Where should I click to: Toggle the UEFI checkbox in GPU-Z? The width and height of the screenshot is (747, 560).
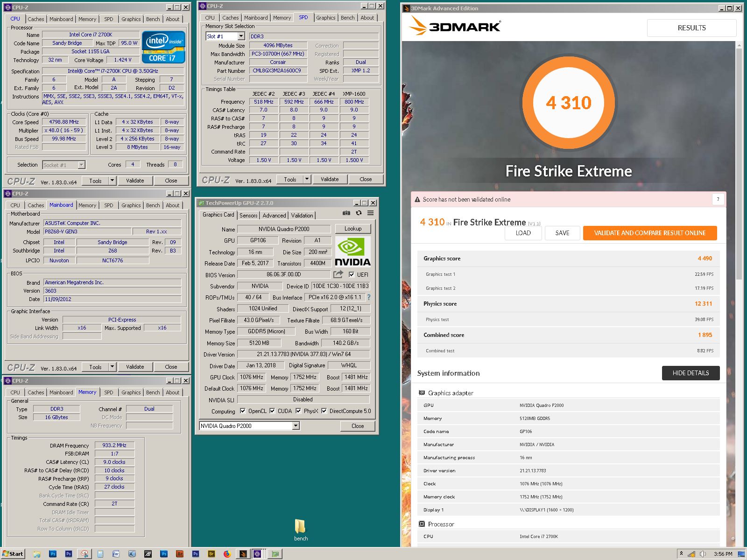(x=352, y=274)
